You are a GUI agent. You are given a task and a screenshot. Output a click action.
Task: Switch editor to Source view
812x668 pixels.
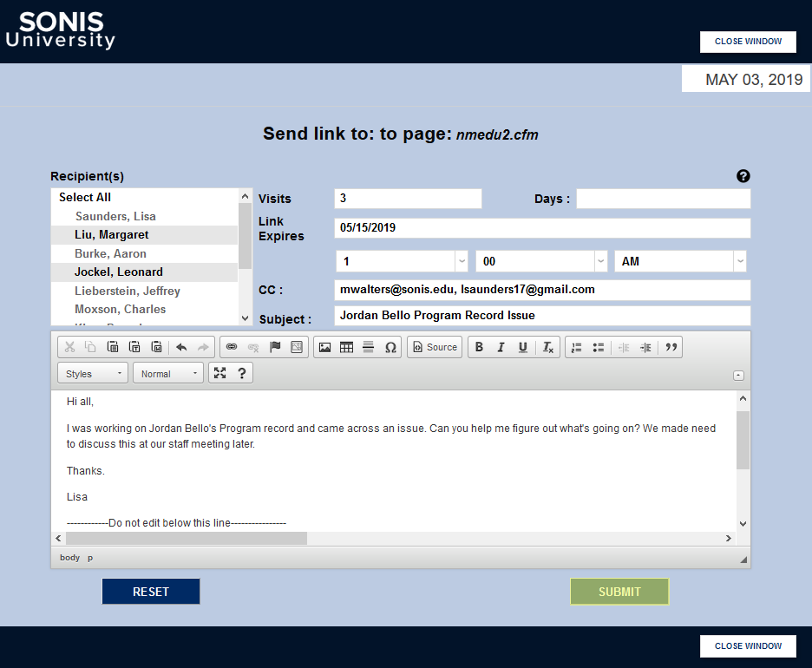point(435,347)
